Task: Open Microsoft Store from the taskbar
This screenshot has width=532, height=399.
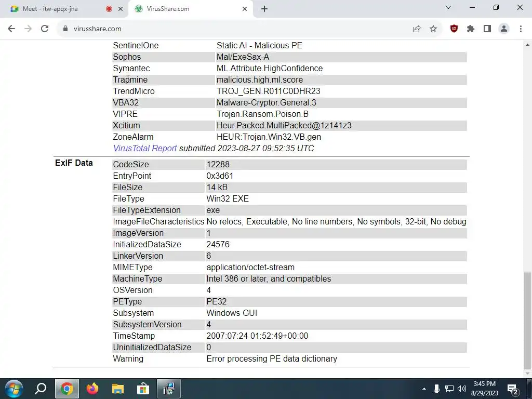Action: (143, 389)
